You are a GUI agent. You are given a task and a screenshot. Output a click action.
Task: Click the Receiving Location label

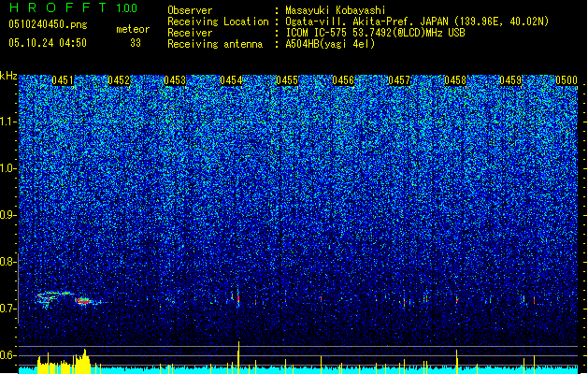[x=218, y=22]
